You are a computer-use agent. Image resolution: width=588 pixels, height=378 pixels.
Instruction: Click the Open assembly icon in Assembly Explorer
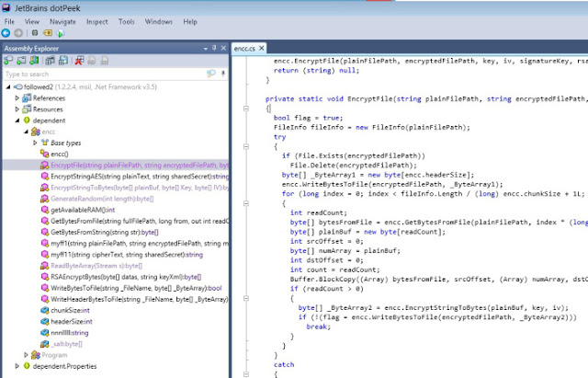[x=8, y=60]
